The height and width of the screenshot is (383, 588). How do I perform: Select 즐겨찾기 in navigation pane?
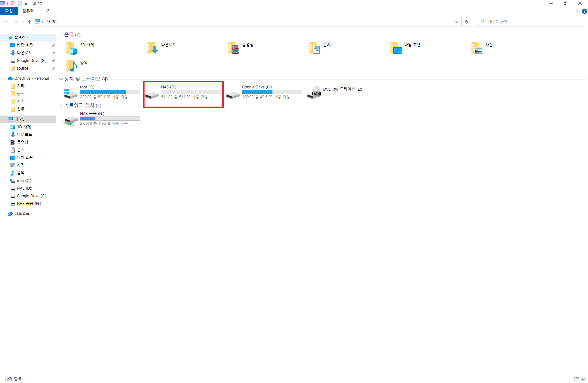22,37
